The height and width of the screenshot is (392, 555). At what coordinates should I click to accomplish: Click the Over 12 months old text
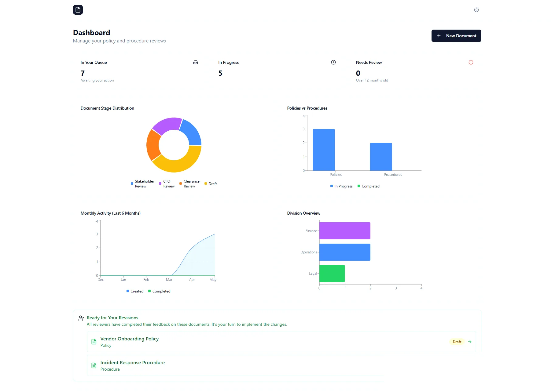point(372,80)
